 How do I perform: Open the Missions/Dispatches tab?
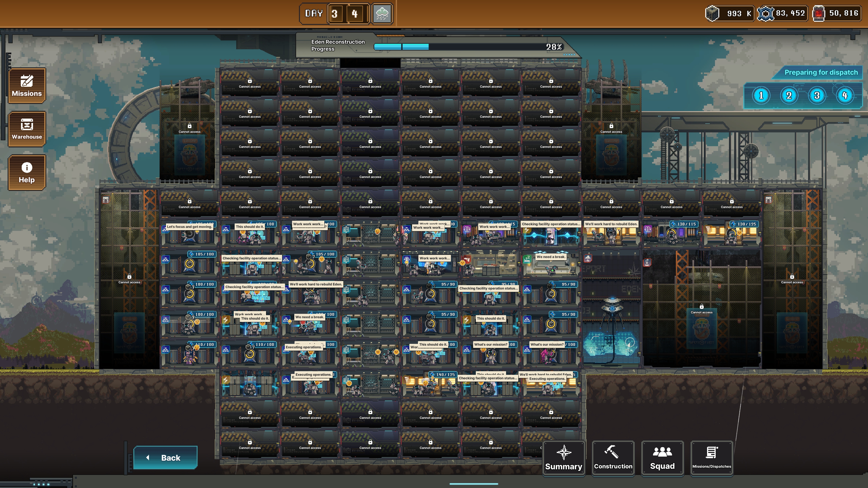point(711,458)
